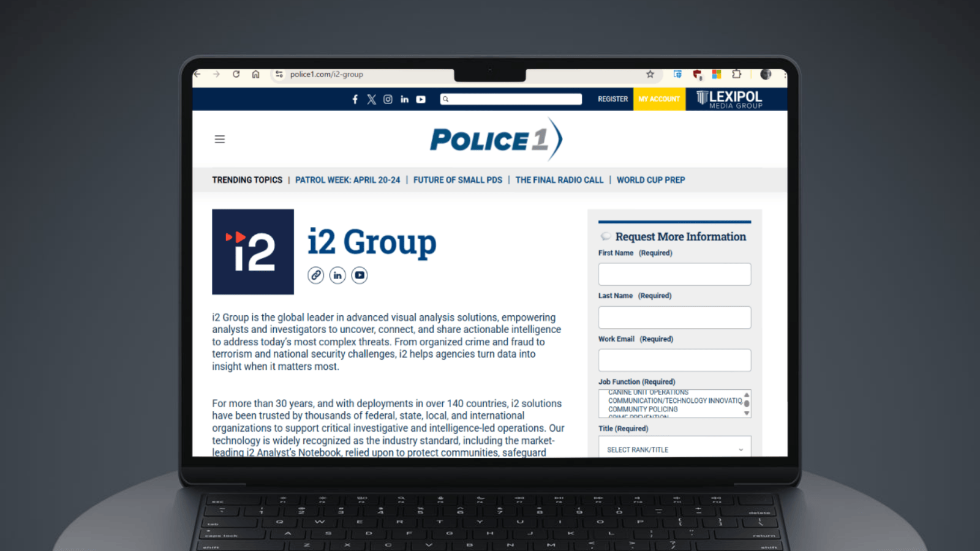Select Communication/Technology Innovation job function
The height and width of the screenshot is (551, 980).
675,400
